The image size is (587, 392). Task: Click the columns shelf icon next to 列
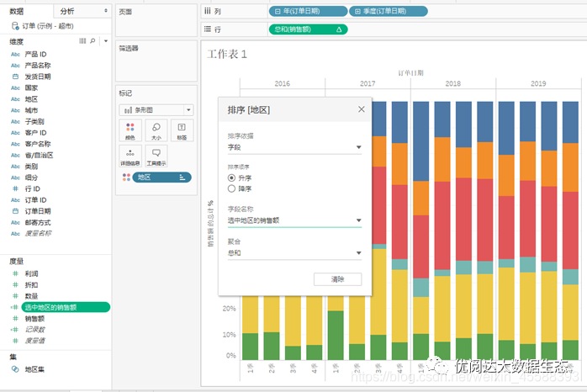[x=208, y=11]
